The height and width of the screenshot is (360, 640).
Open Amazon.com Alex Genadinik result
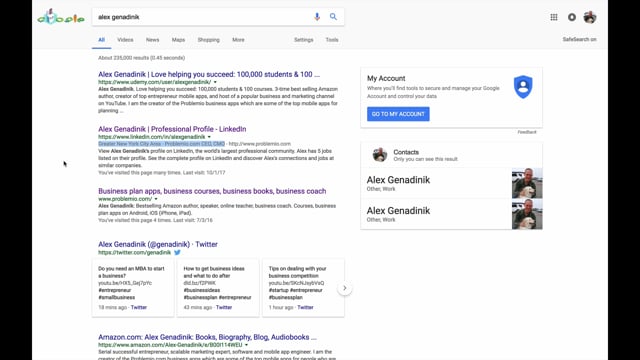[207, 337]
